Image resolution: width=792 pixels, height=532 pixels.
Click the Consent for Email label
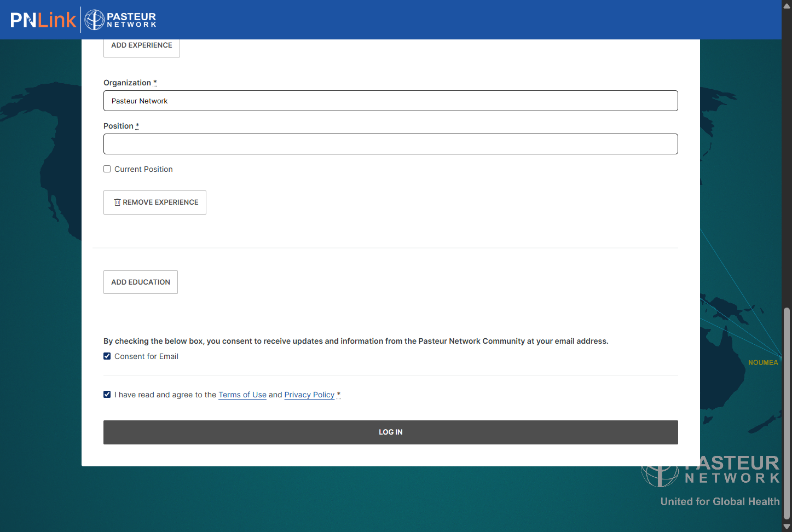[x=146, y=356]
